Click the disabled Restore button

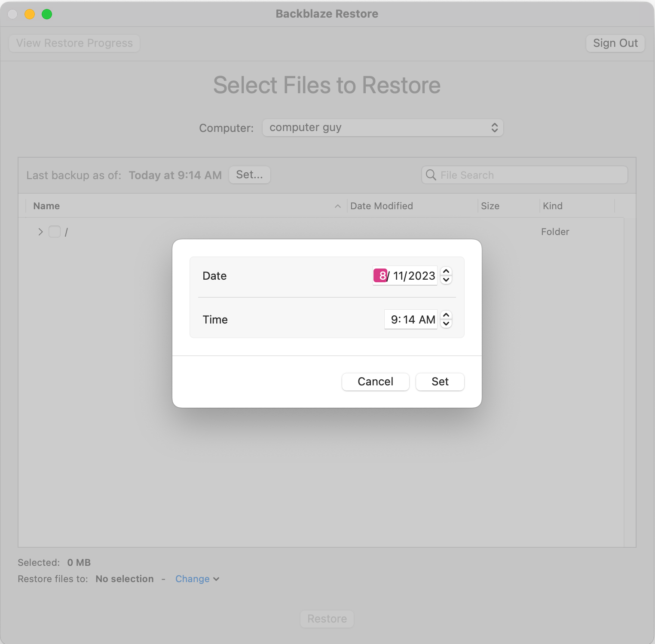(x=327, y=619)
